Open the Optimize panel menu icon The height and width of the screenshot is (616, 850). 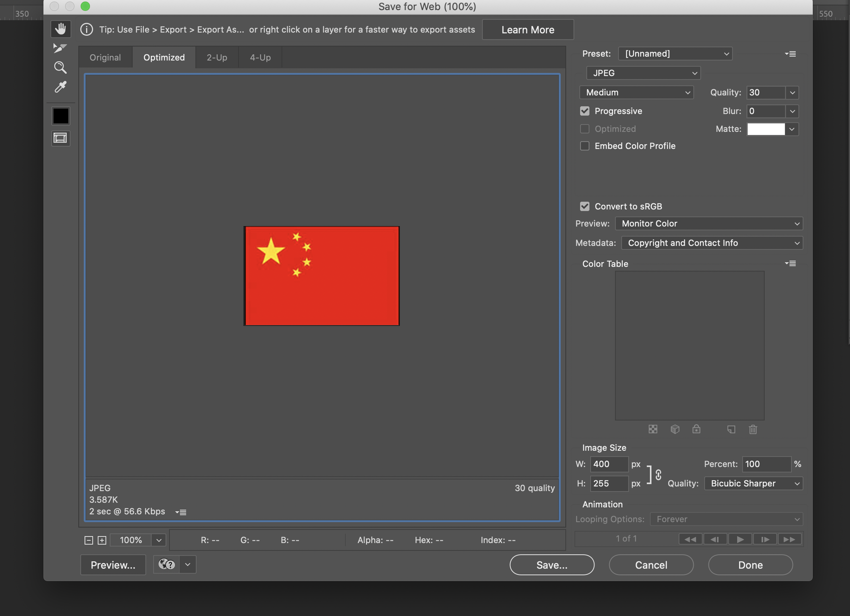(790, 54)
